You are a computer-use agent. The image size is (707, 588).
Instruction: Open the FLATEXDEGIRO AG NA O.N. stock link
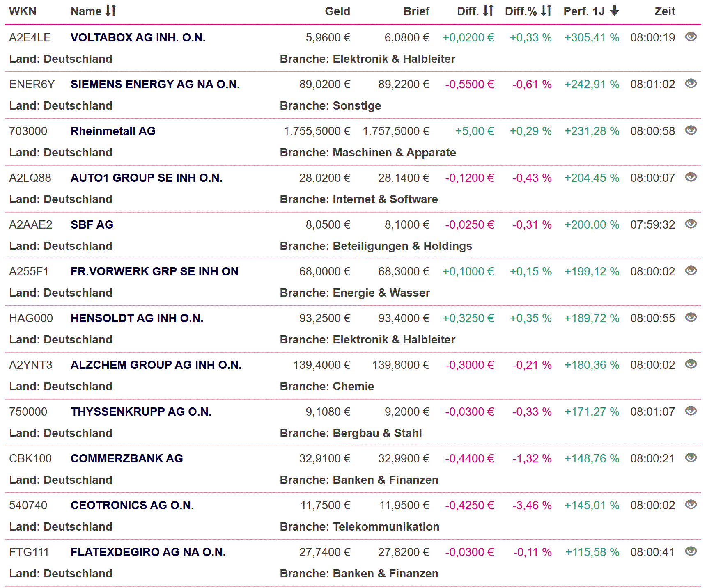[x=148, y=552]
